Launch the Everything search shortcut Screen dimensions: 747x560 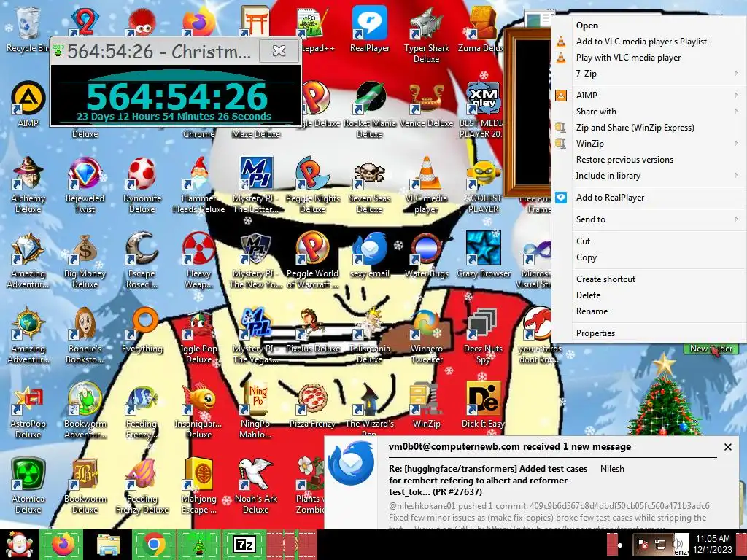pyautogui.click(x=142, y=330)
